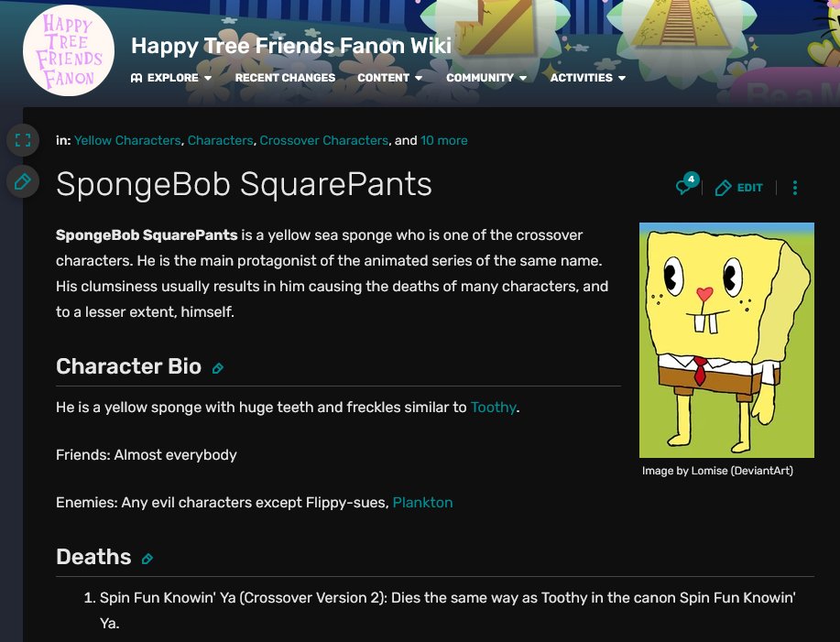This screenshot has height=642, width=840.
Task: Open the three-dot more options menu
Action: 795,188
